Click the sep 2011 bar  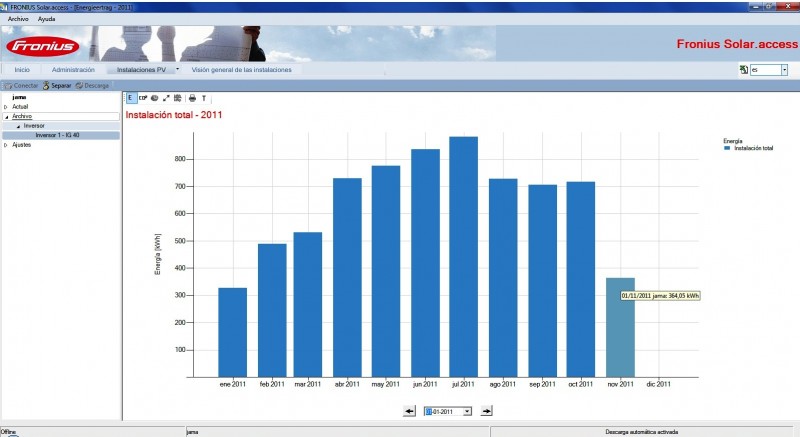point(542,281)
